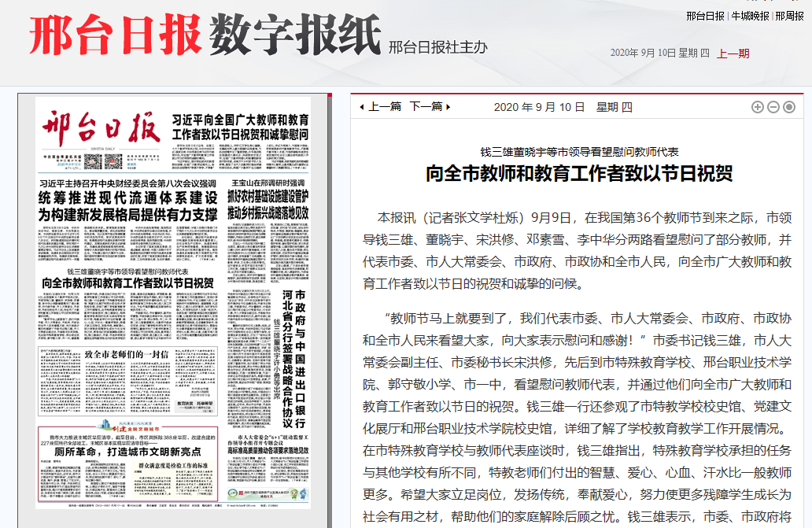Click the article title 向全市教师和教育工作者致以节日祝贺
The image size is (812, 528).
click(579, 173)
